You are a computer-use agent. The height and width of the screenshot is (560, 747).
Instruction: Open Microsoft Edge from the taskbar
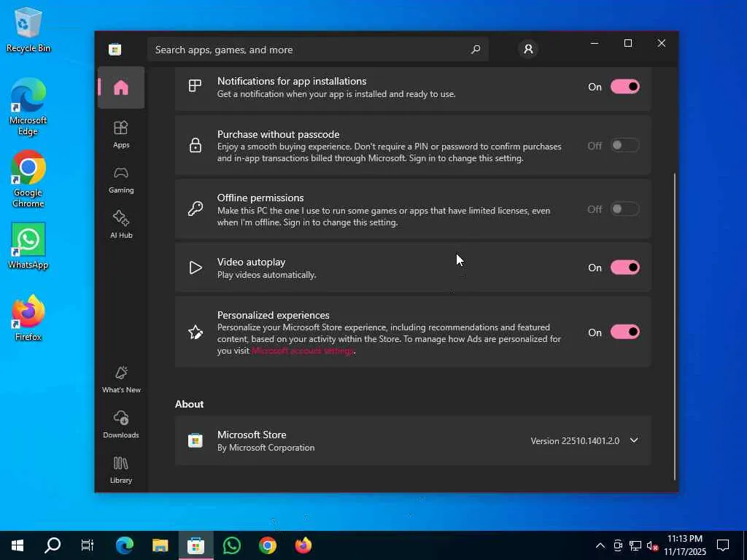tap(124, 545)
